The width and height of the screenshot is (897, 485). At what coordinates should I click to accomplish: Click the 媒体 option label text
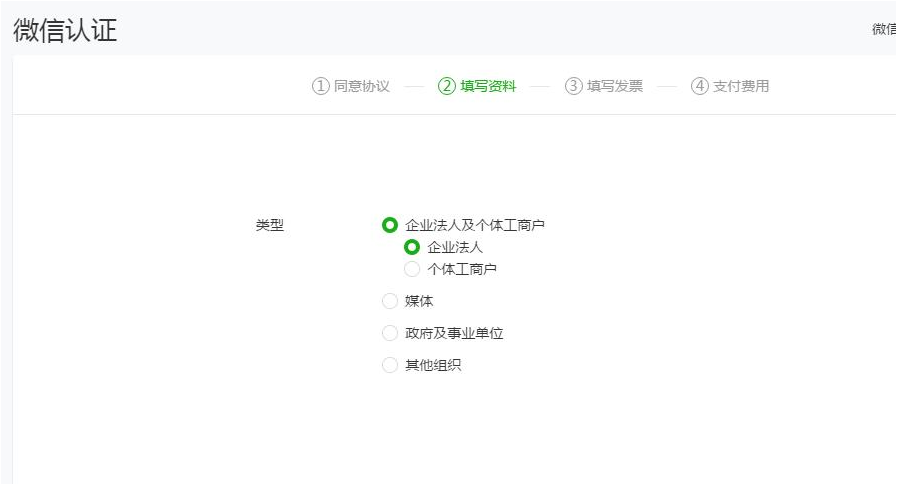(x=419, y=301)
